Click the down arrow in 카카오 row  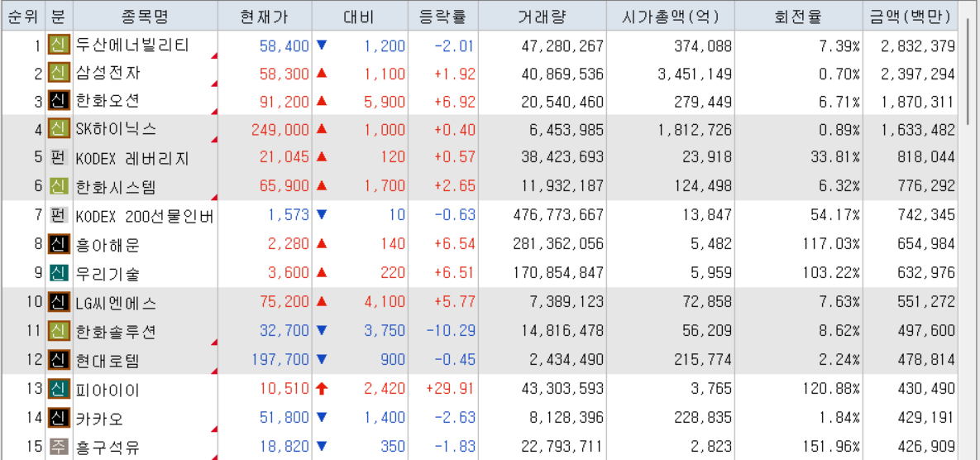coord(322,418)
